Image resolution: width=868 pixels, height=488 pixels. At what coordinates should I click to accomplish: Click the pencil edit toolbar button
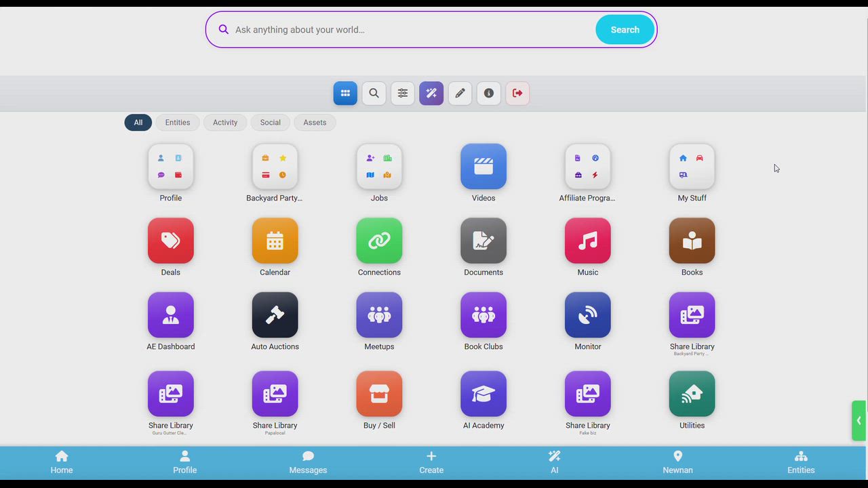pos(460,94)
